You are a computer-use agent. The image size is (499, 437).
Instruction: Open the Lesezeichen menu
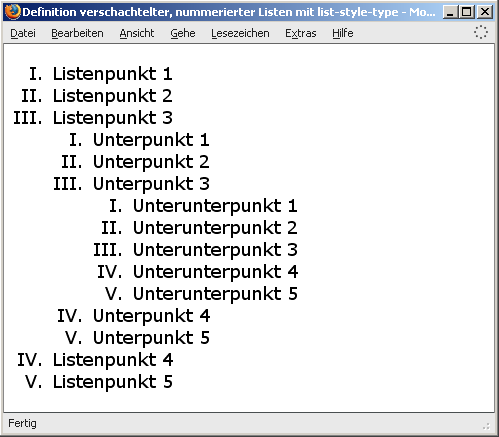coord(240,33)
